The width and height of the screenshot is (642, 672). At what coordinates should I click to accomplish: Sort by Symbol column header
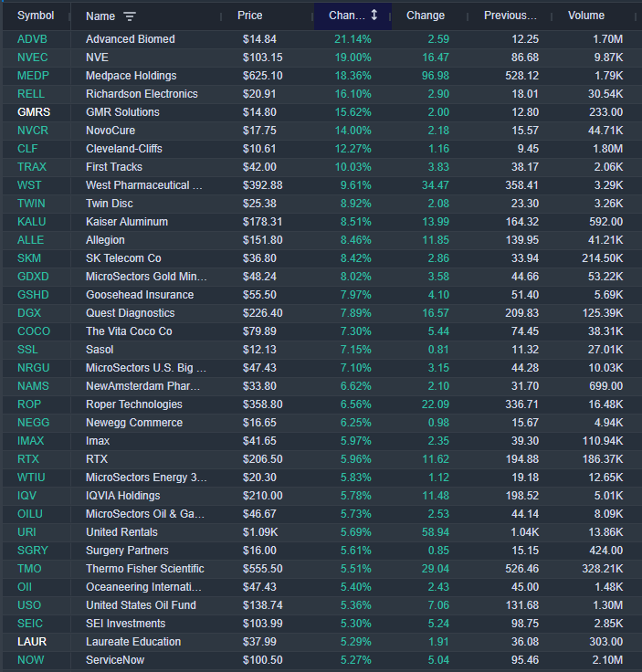click(x=36, y=16)
